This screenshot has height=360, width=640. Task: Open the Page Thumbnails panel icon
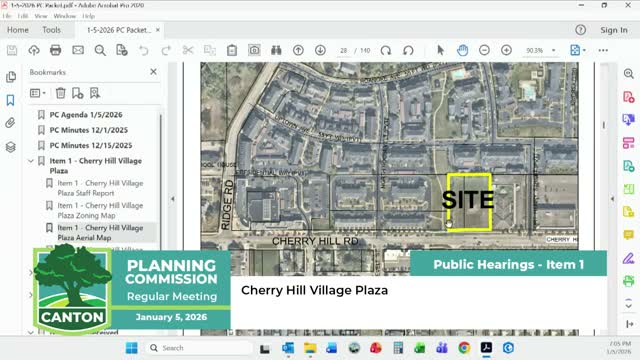click(11, 77)
